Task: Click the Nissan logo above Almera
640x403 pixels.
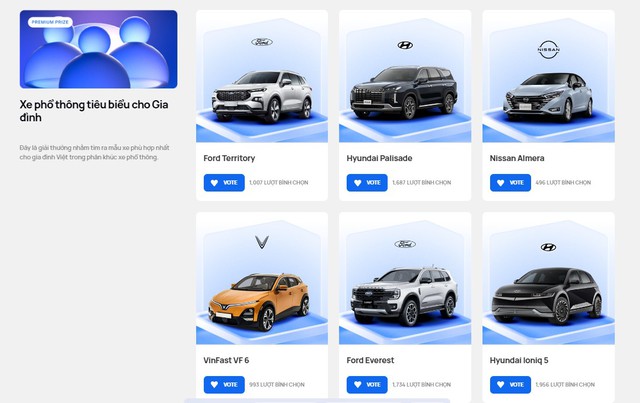Action: [x=548, y=49]
